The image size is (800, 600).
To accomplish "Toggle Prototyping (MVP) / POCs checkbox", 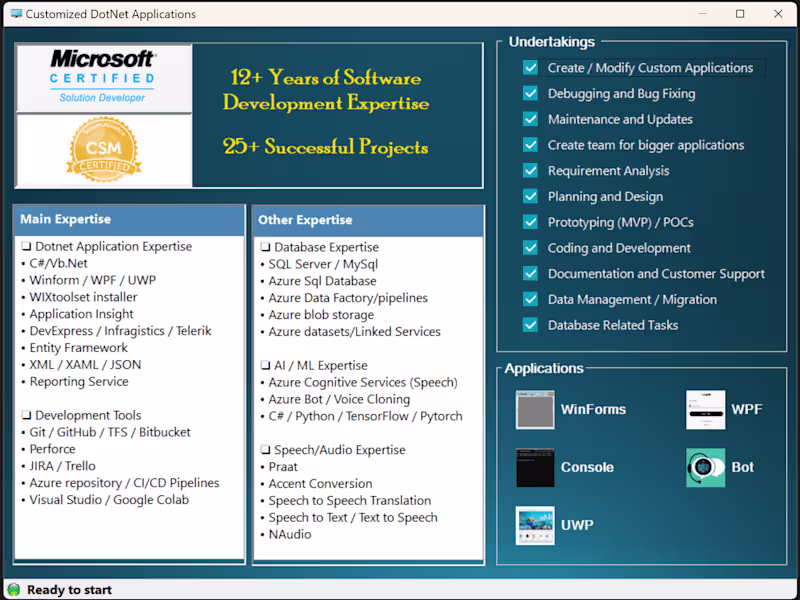I will tap(530, 222).
